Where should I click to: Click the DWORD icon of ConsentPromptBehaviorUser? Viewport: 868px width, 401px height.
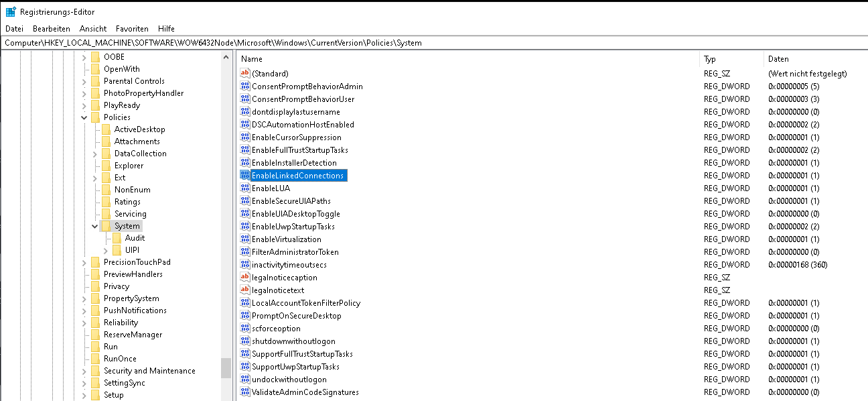(244, 99)
